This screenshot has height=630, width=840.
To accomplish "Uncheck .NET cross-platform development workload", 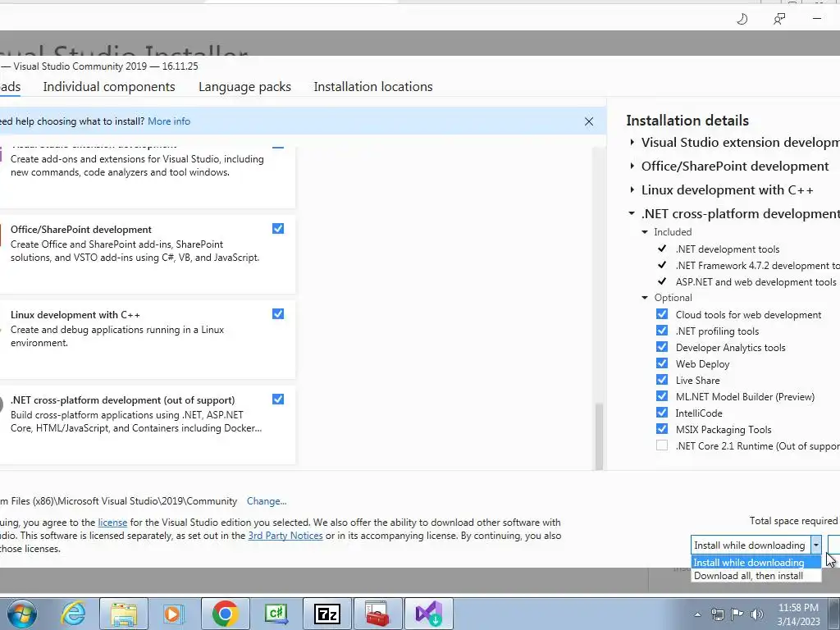I will click(x=278, y=399).
